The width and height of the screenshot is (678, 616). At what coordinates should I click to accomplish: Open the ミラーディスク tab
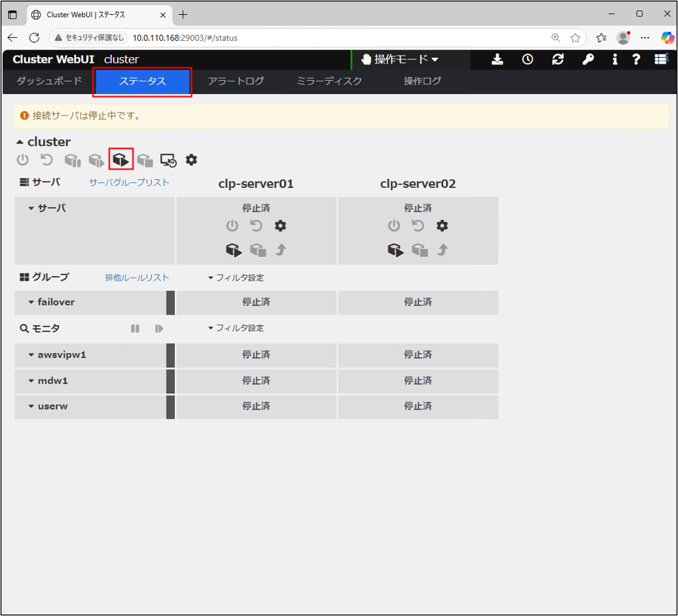click(x=329, y=81)
